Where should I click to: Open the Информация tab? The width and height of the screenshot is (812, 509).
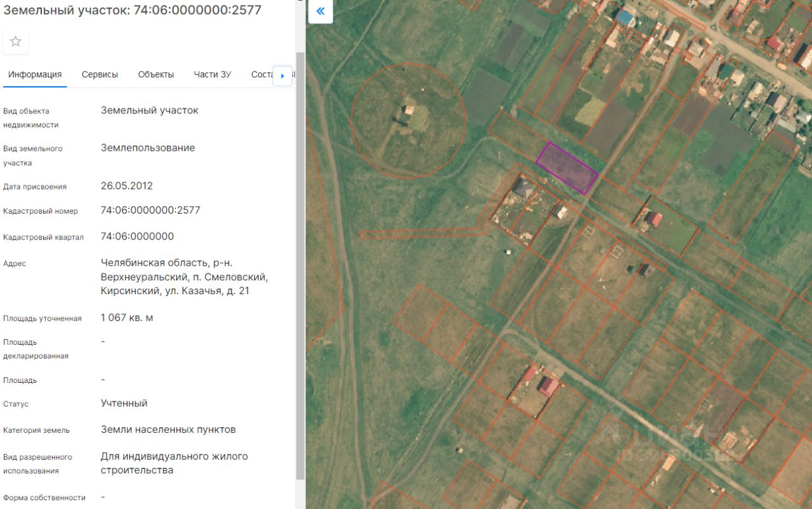(35, 74)
